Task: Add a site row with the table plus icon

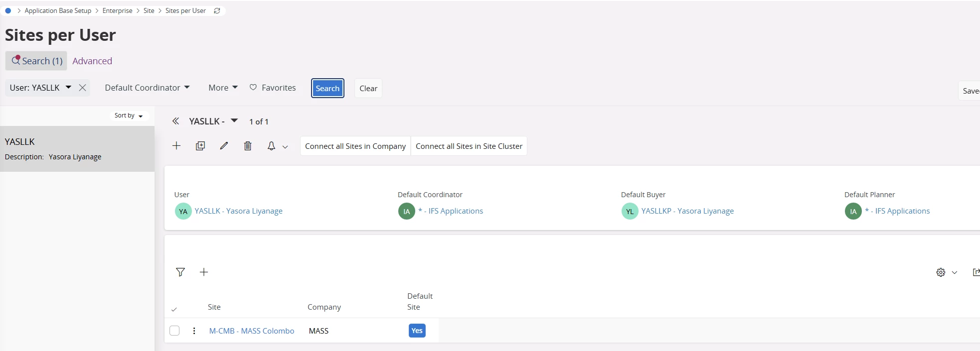Action: point(204,272)
